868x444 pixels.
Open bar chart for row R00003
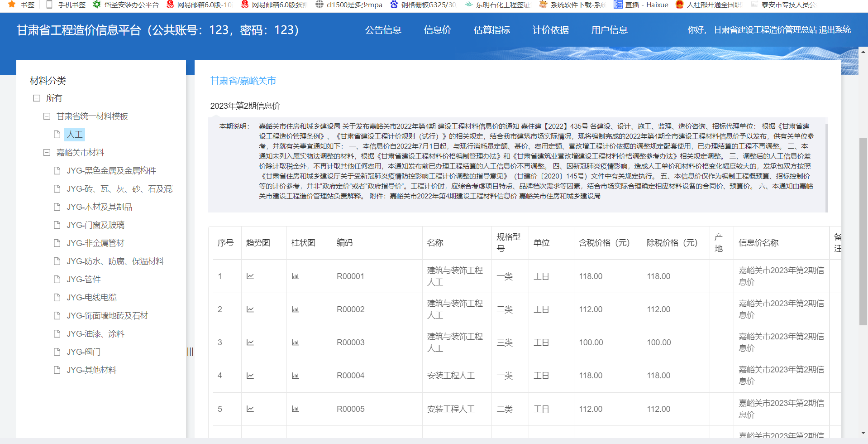point(295,343)
